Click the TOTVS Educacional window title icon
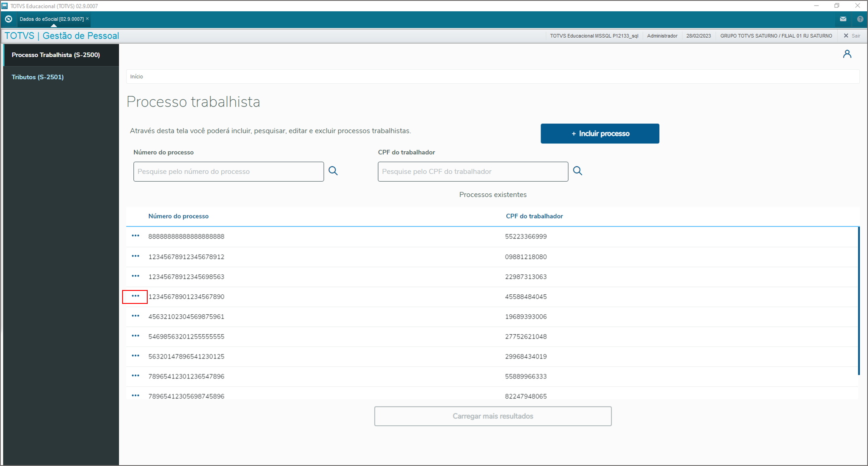Image resolution: width=868 pixels, height=466 pixels. [5, 6]
